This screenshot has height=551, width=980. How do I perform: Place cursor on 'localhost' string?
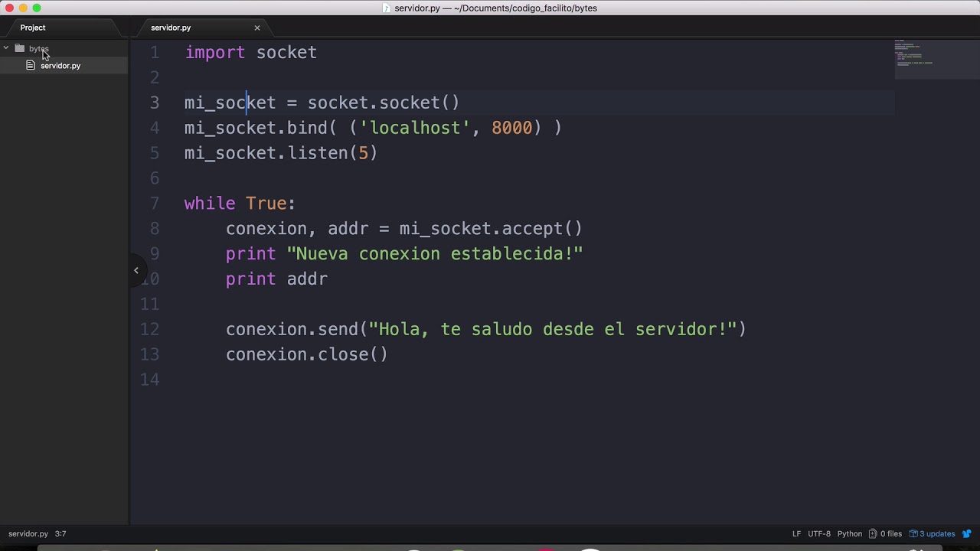coord(415,128)
